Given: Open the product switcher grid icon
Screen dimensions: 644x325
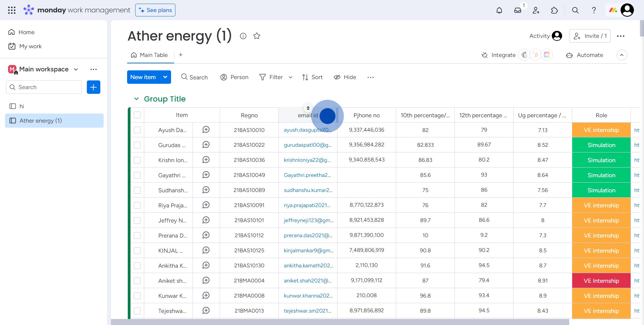Looking at the screenshot, I should 12,10.
